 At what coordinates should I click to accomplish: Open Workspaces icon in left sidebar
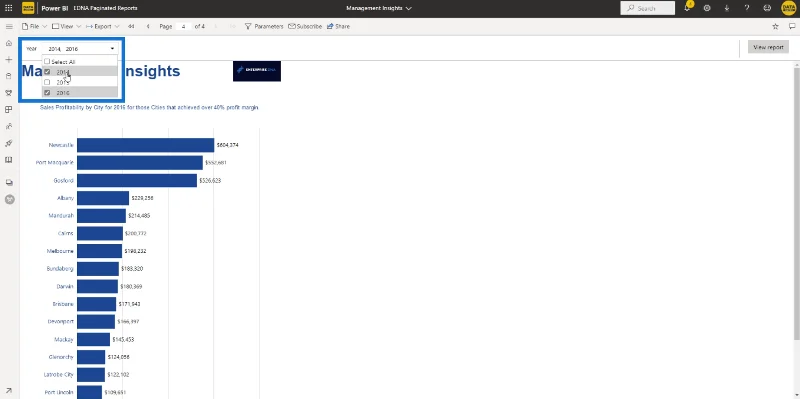pyautogui.click(x=9, y=182)
